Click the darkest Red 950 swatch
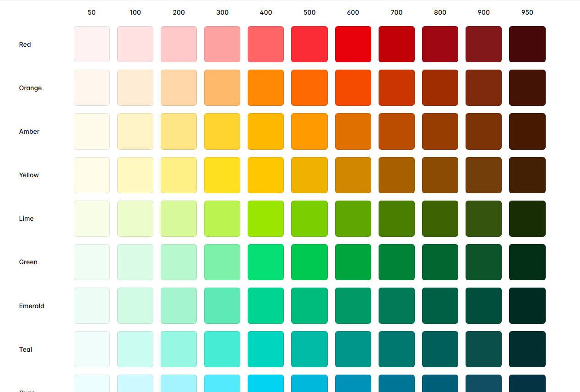This screenshot has width=580, height=392. [x=527, y=44]
